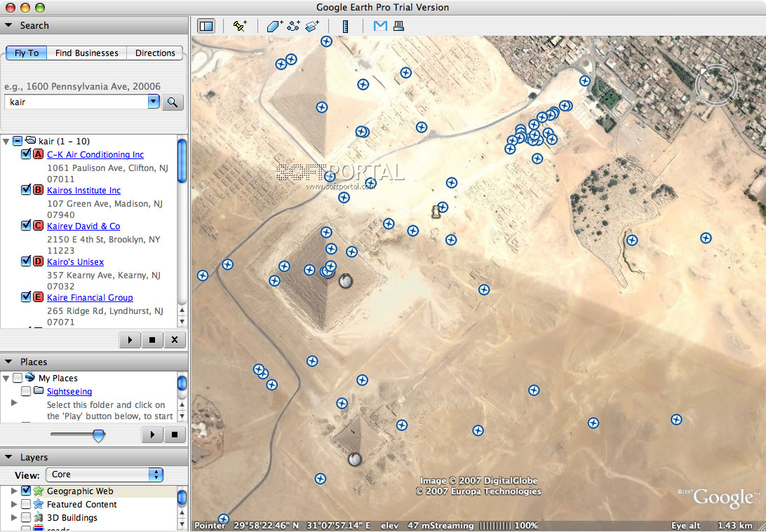This screenshot has width=766, height=532.
Task: Expand the Geographic Web layer
Action: click(x=14, y=491)
